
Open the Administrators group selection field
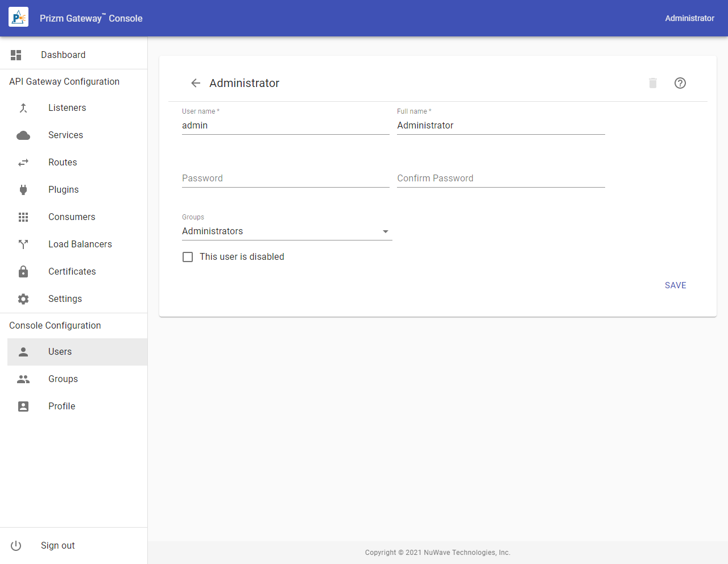tap(279, 231)
